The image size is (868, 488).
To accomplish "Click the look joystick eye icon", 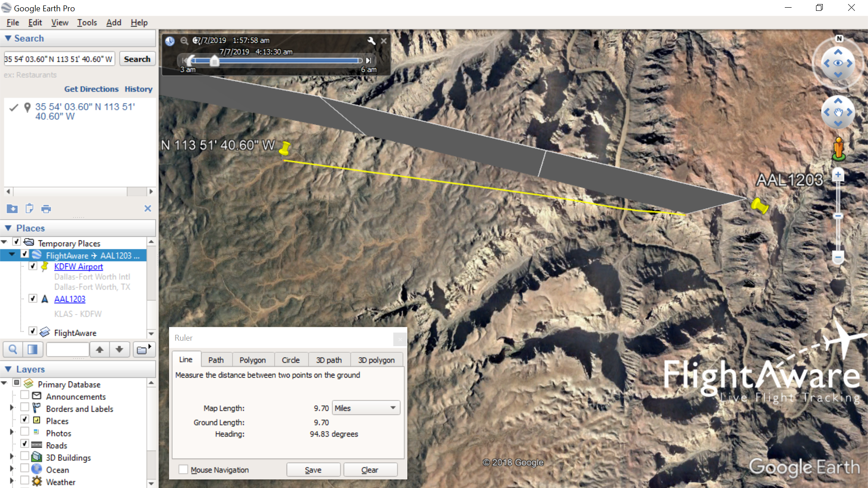I will coord(838,63).
